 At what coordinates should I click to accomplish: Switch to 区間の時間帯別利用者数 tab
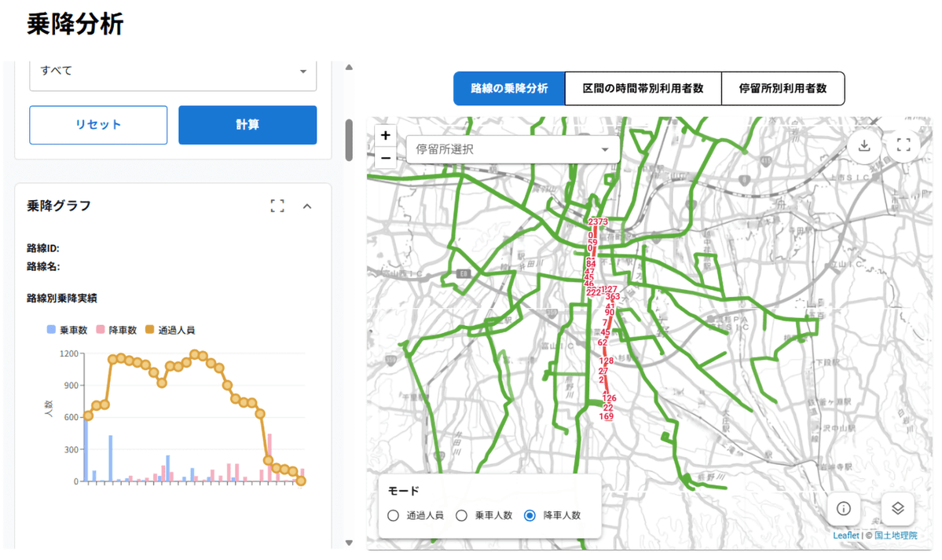[643, 88]
